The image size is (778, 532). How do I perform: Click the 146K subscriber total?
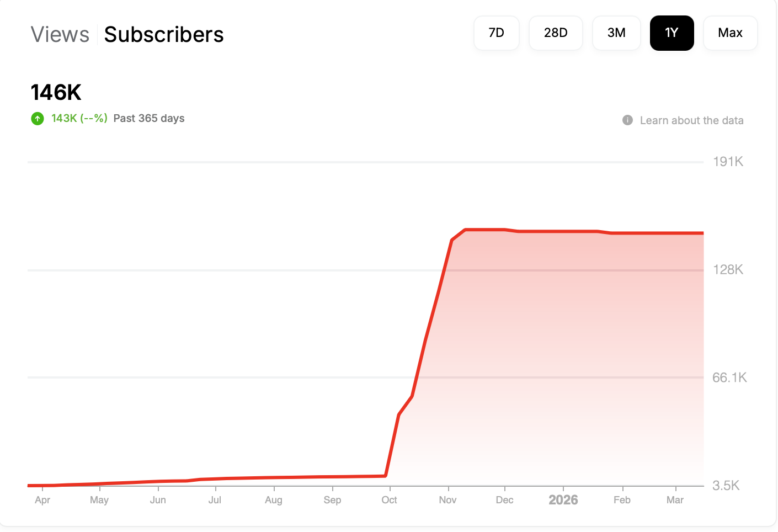pos(56,93)
